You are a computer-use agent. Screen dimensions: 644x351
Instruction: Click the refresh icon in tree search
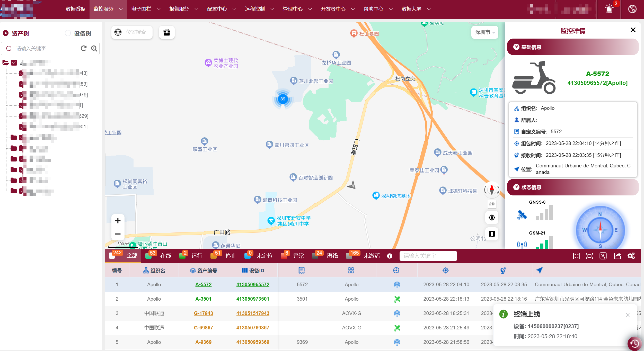(84, 48)
